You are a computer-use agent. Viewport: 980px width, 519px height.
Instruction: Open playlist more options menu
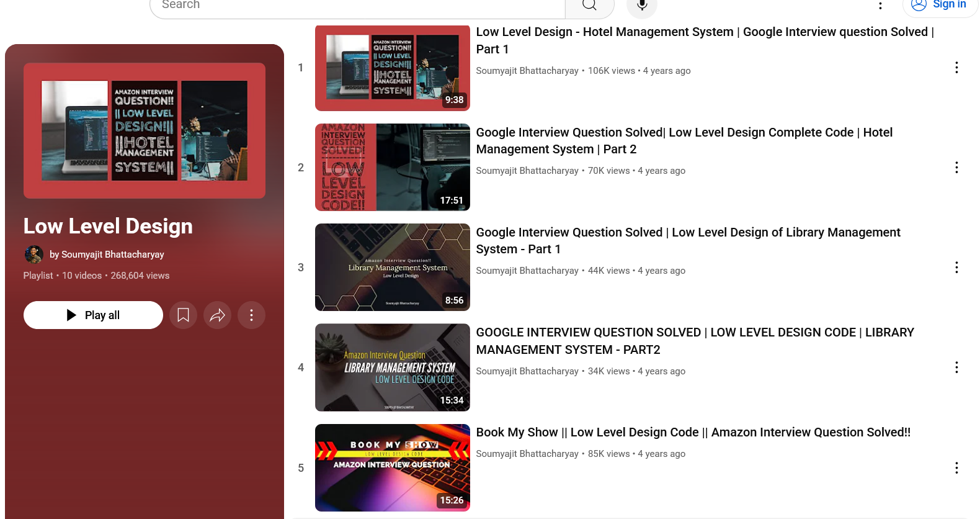tap(251, 315)
